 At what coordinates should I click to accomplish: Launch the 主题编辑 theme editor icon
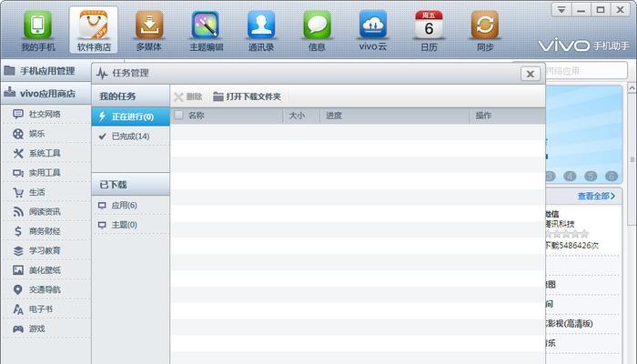[206, 31]
